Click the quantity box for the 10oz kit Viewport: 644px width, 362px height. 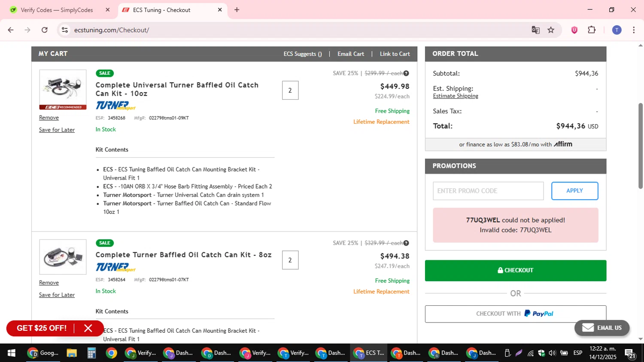coord(290,90)
